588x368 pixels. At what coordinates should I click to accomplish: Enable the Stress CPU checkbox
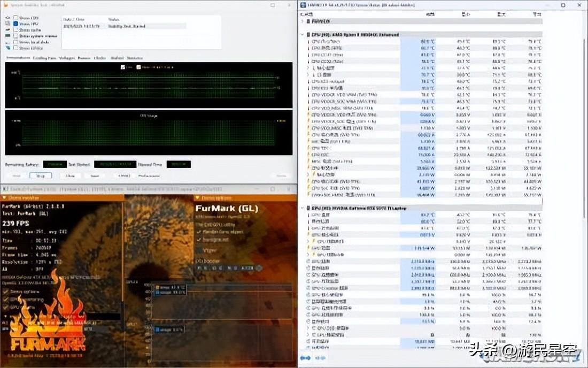[16, 18]
